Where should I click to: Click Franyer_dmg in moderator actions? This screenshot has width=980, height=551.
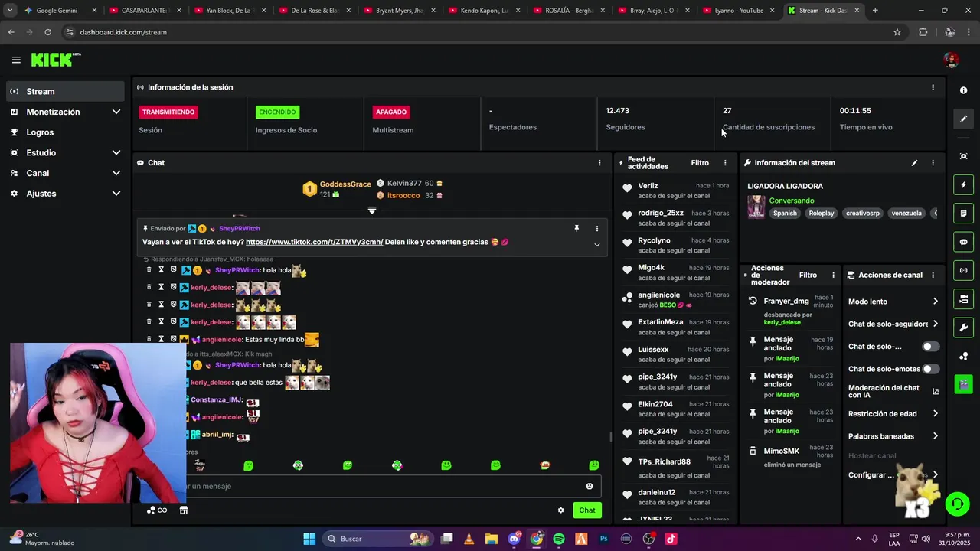point(786,301)
